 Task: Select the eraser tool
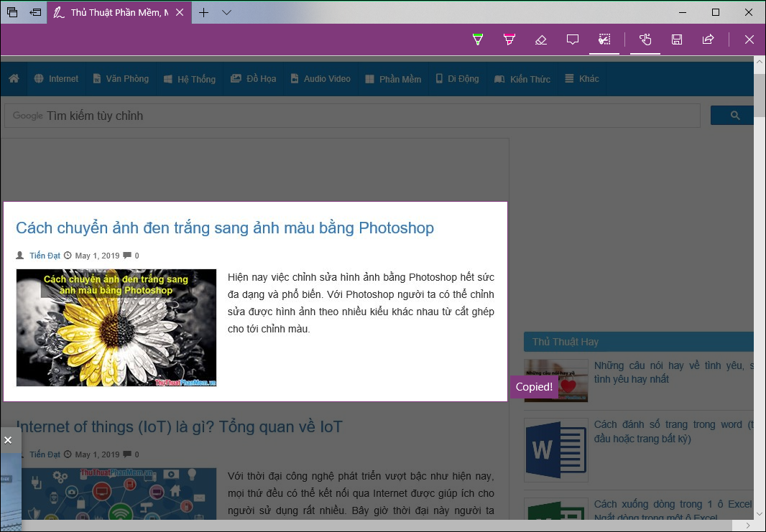coord(541,39)
